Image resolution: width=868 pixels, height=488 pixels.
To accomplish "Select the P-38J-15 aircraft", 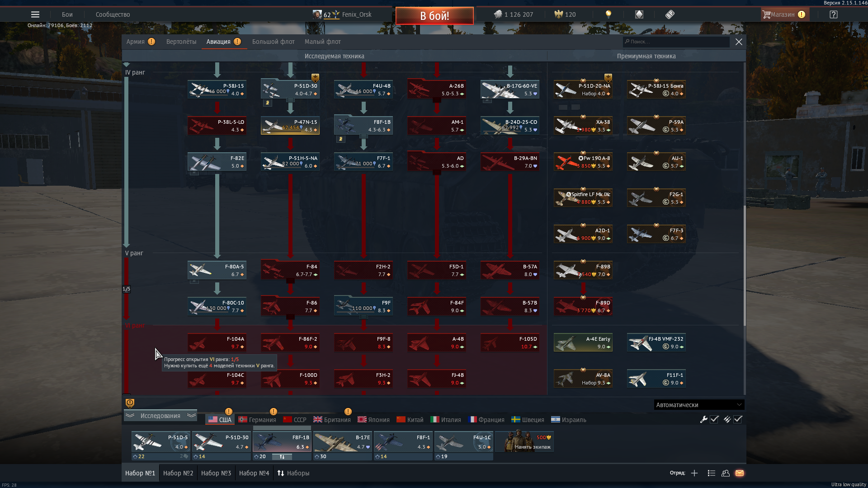I will (x=217, y=89).
